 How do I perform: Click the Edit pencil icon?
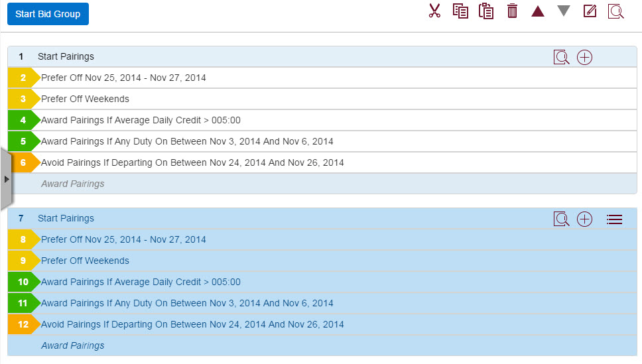click(x=590, y=11)
